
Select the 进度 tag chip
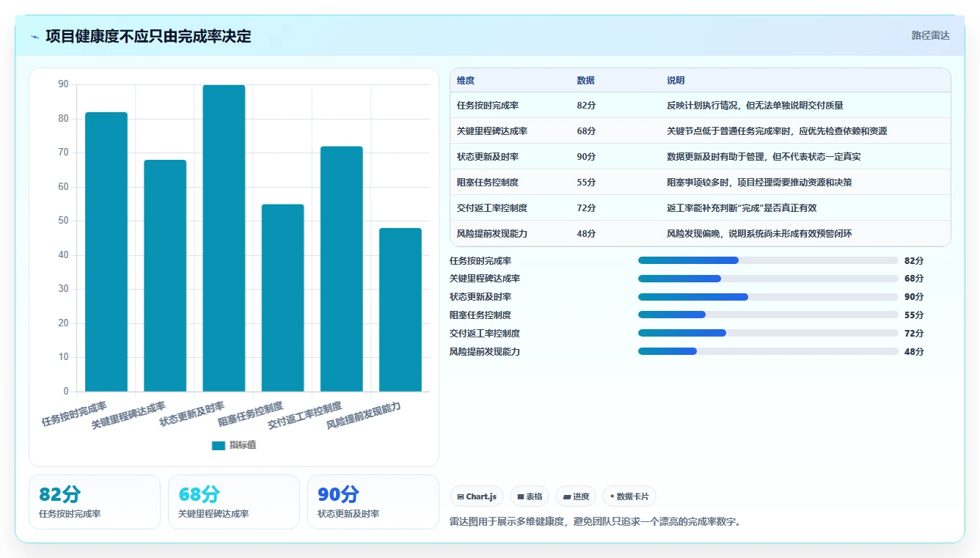pos(576,496)
